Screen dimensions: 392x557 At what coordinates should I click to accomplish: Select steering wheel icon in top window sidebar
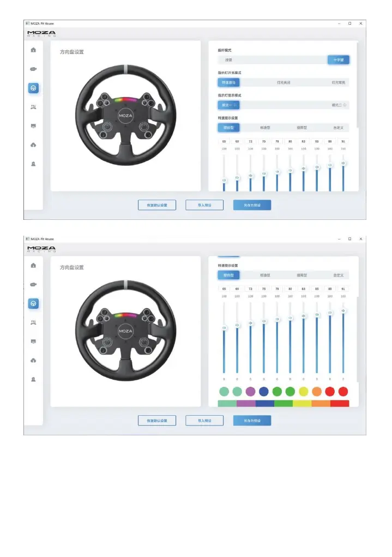(33, 88)
